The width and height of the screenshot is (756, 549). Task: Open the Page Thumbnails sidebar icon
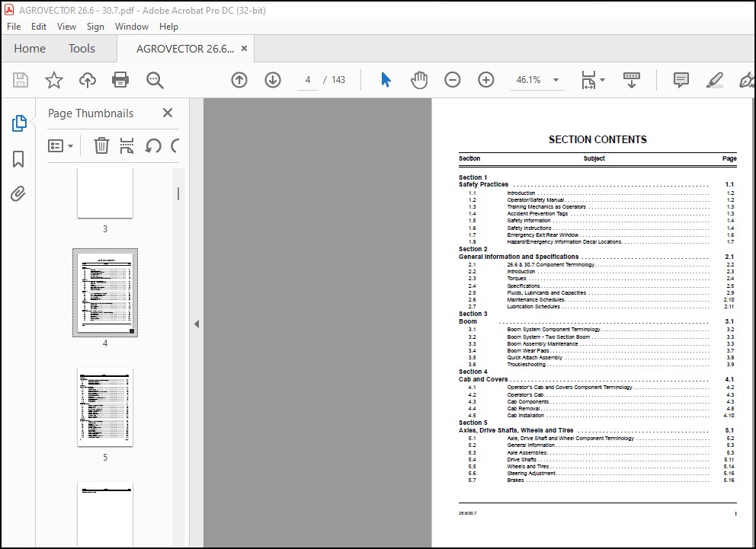[x=19, y=123]
